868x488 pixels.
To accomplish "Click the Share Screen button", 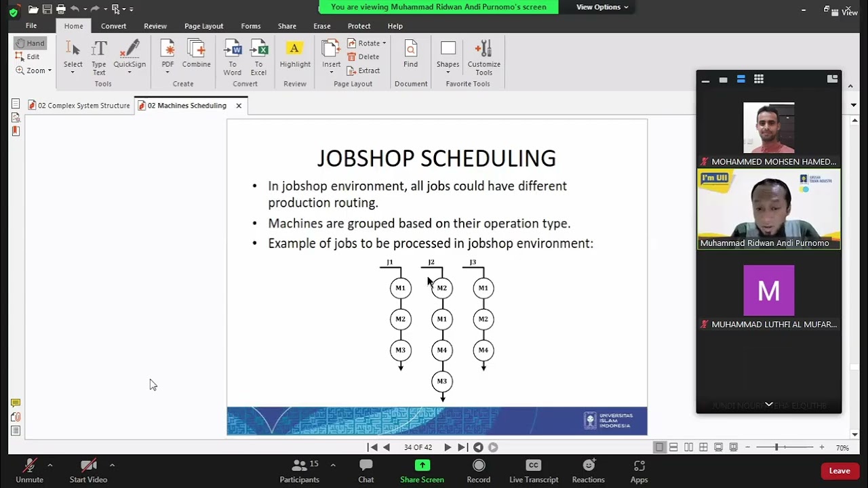I will pyautogui.click(x=422, y=471).
